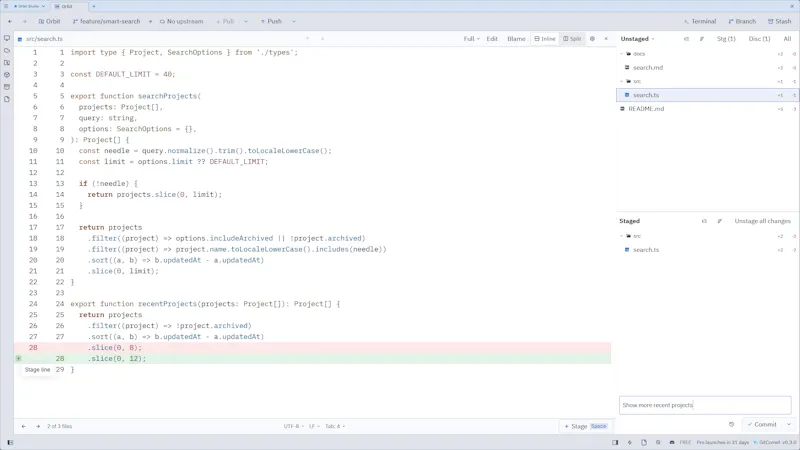Select README.md in unstaged list
The width and height of the screenshot is (800, 450).
click(707, 109)
